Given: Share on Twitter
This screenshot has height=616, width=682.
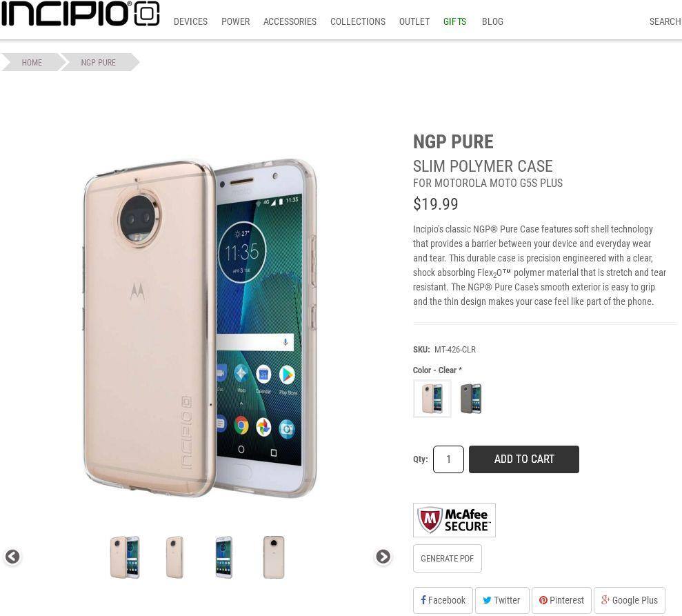Looking at the screenshot, I should click(502, 600).
